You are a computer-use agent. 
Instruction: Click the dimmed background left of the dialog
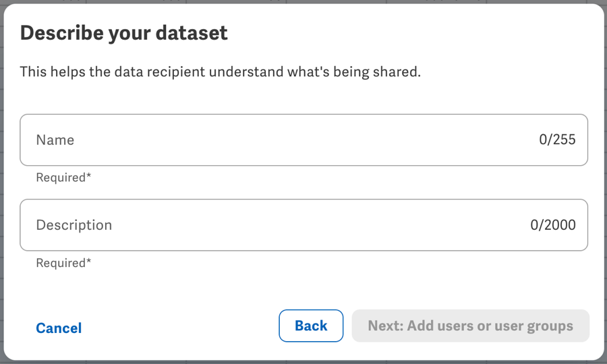tap(1, 182)
